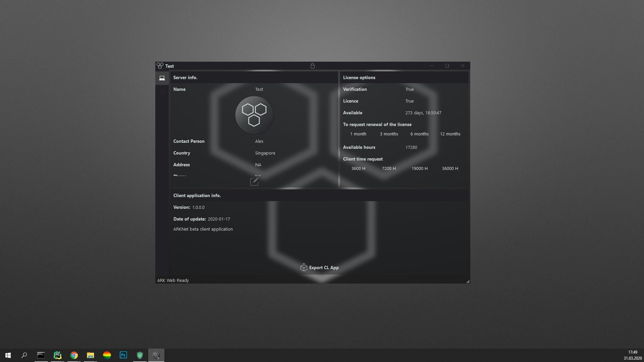The width and height of the screenshot is (644, 362).
Task: Click the box icon beside Export CL App
Action: [x=304, y=267]
